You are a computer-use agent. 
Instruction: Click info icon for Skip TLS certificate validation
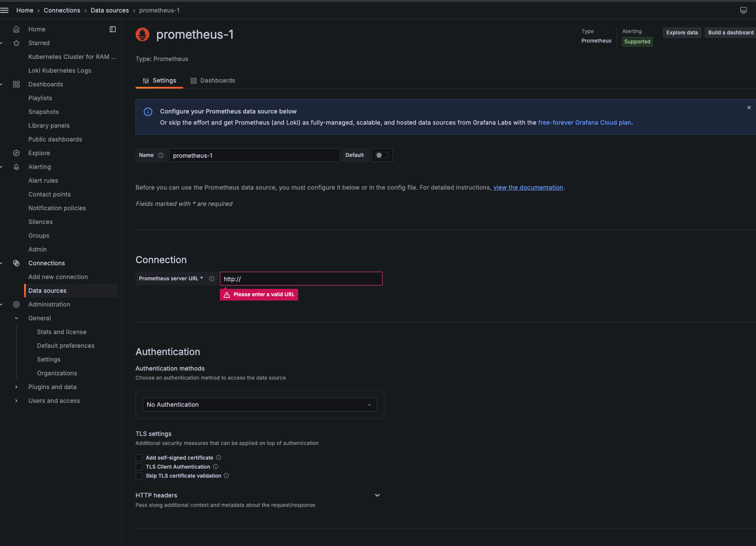coord(226,475)
